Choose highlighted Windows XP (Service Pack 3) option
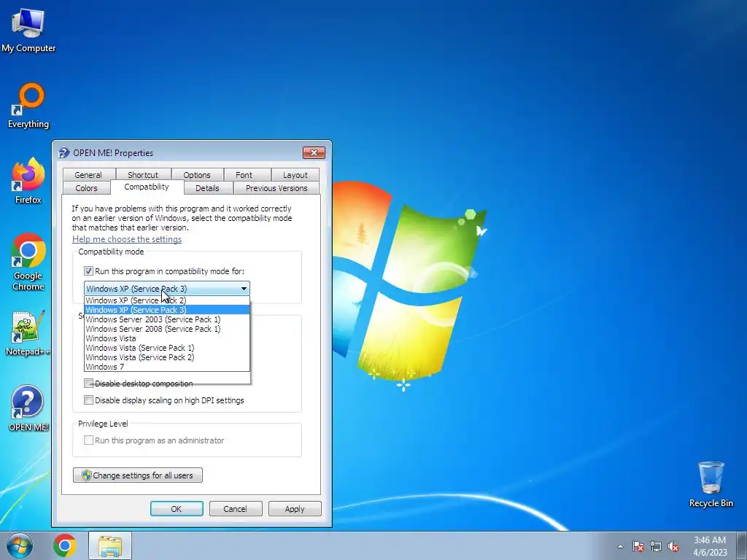 coord(167,310)
